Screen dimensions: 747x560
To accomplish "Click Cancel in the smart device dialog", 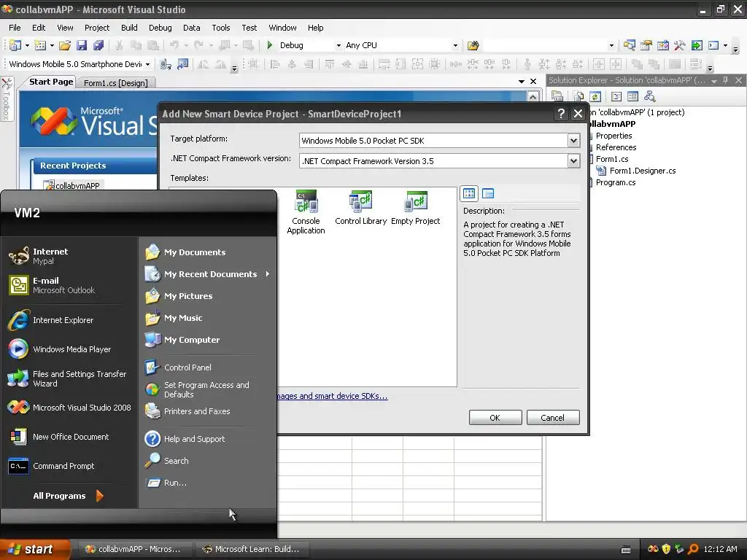I will coord(553,418).
